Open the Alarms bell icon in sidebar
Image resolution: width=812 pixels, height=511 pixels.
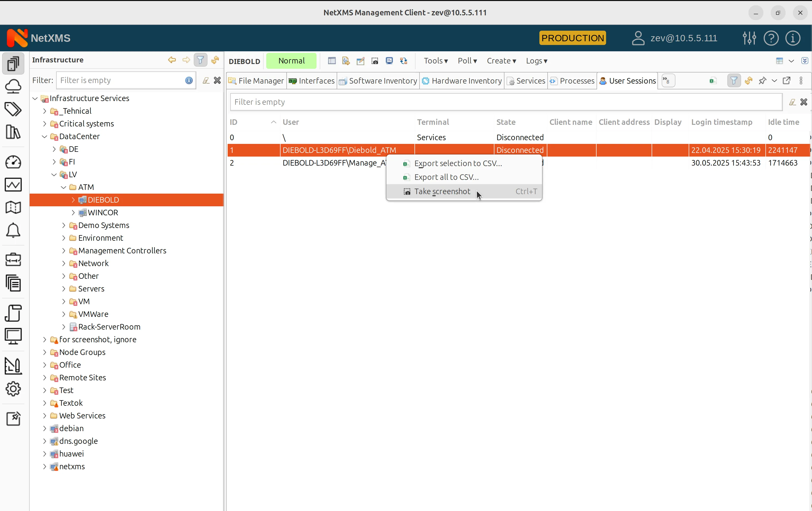tap(13, 231)
